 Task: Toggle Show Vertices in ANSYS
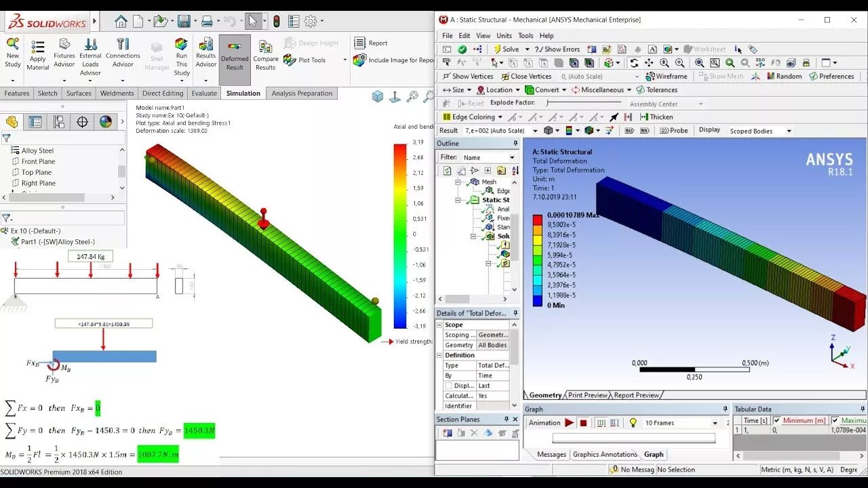[x=468, y=76]
